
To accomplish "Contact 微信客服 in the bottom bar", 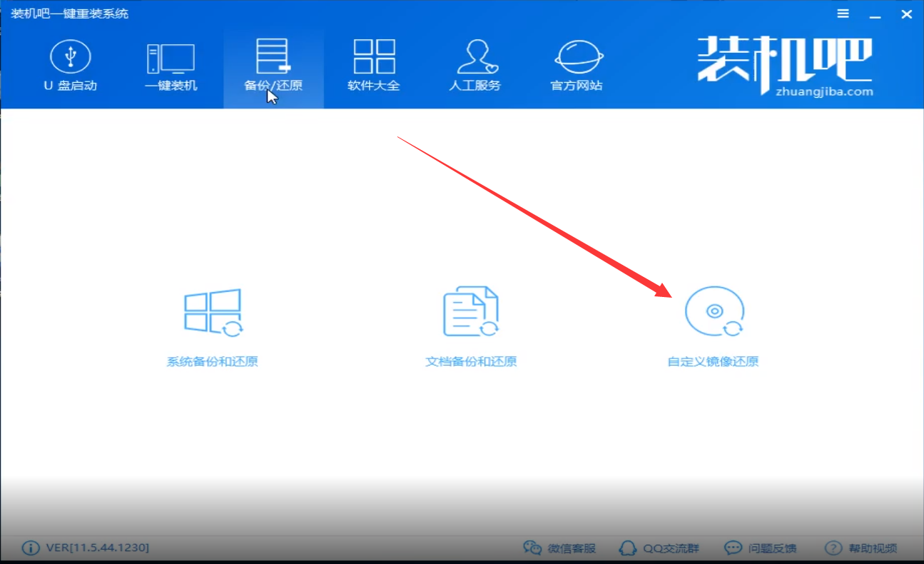I will coord(559,548).
